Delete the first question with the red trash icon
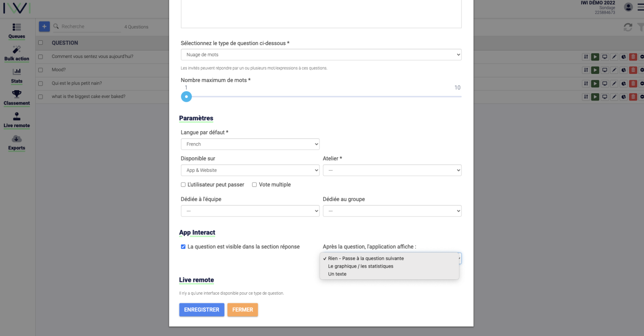644x336 pixels. (x=633, y=57)
